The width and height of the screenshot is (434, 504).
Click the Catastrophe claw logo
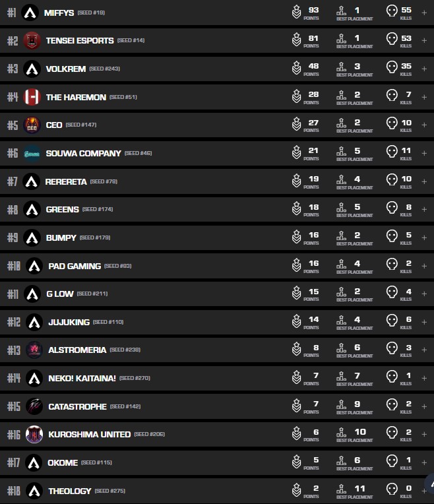click(x=34, y=406)
